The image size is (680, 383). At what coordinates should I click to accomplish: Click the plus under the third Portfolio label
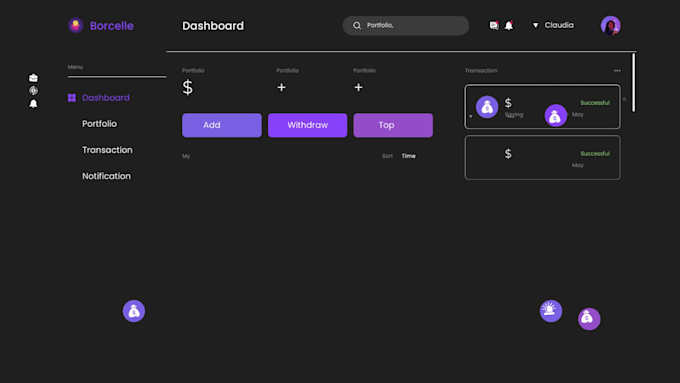tap(358, 87)
